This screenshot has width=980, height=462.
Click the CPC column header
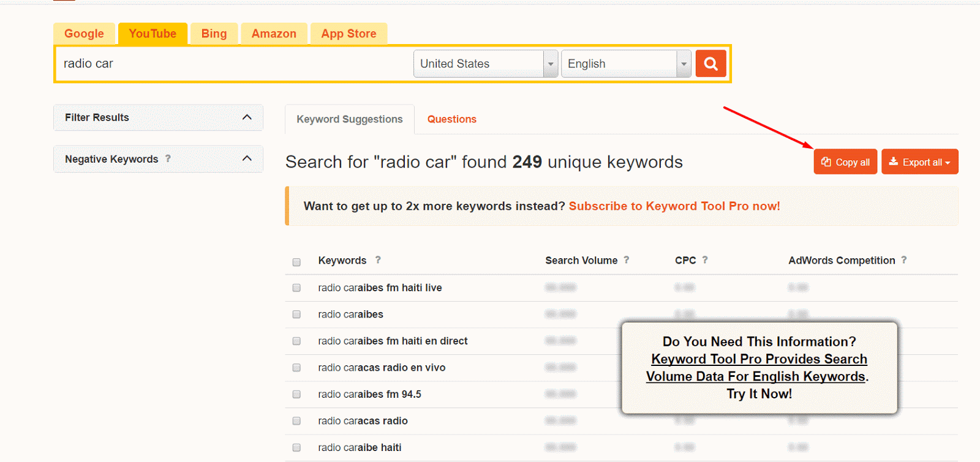(685, 261)
